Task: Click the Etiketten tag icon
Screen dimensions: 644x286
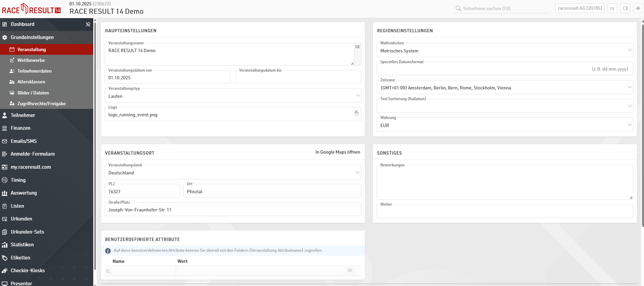Action: tap(5, 258)
